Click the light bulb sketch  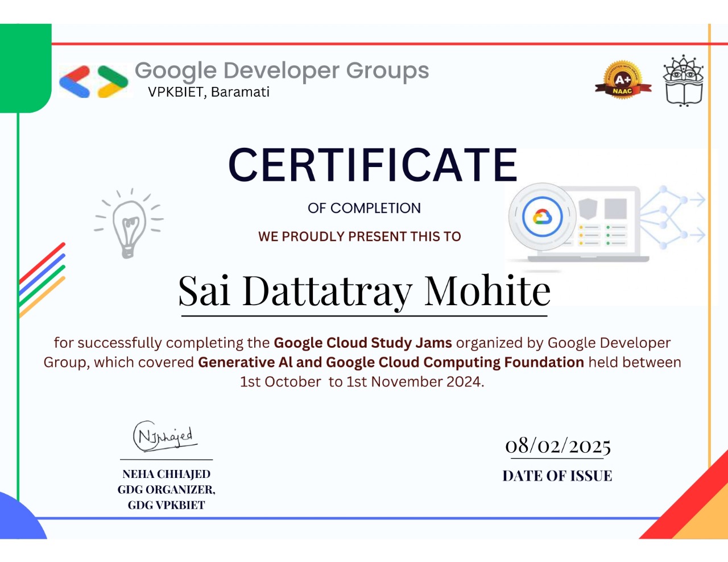pos(129,223)
